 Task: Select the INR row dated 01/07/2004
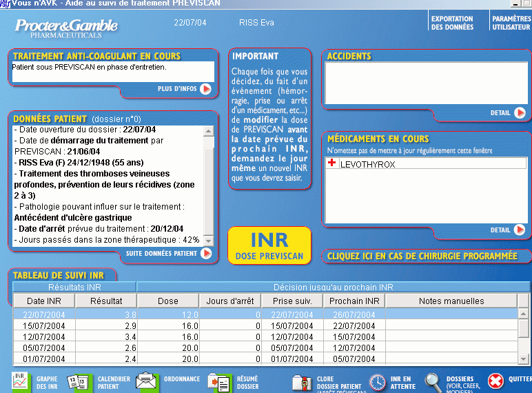[x=266, y=359]
